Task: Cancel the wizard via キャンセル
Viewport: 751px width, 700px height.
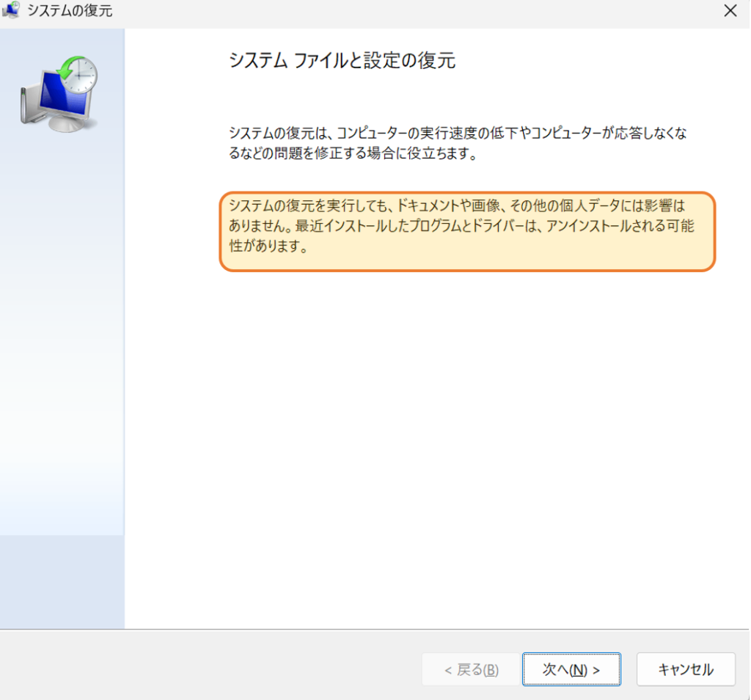Action: [x=686, y=669]
